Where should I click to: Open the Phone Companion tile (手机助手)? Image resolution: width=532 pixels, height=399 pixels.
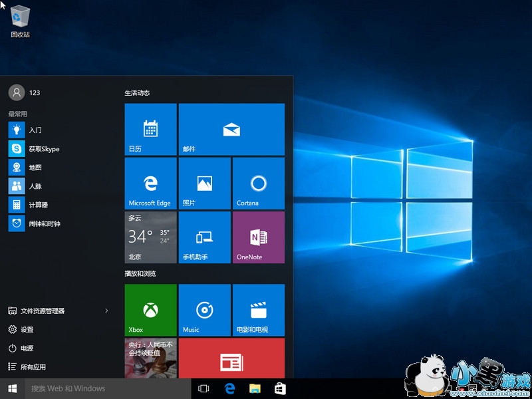click(204, 237)
